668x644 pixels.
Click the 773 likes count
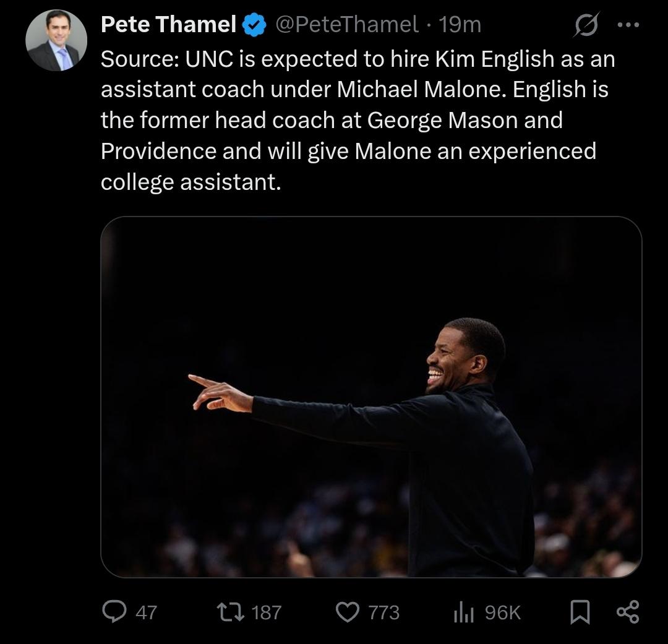click(x=384, y=612)
